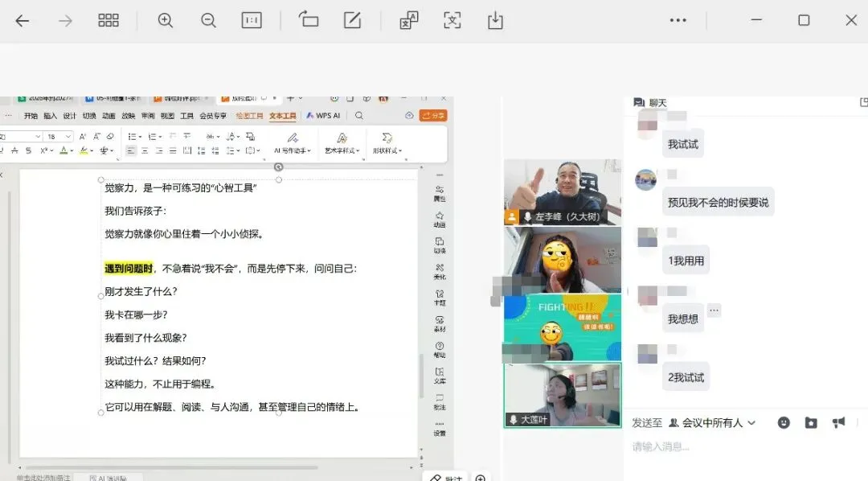
Task: Open the 批注 comments side panel icon
Action: (x=440, y=401)
